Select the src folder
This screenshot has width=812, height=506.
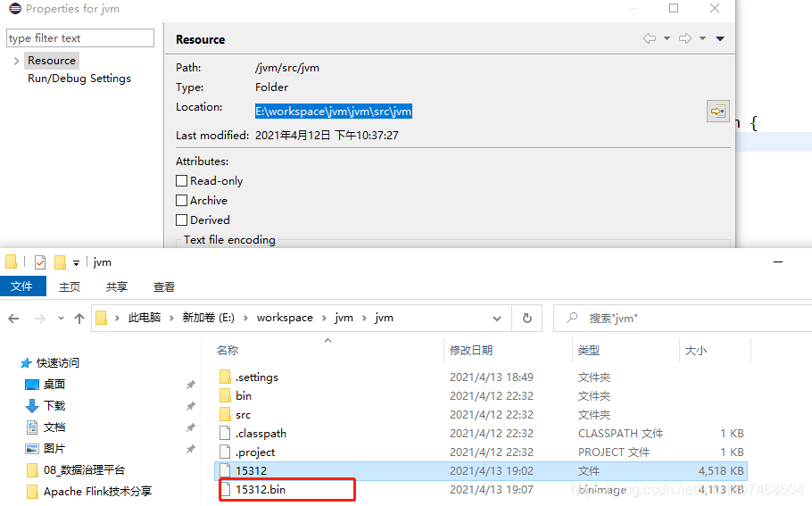point(243,415)
